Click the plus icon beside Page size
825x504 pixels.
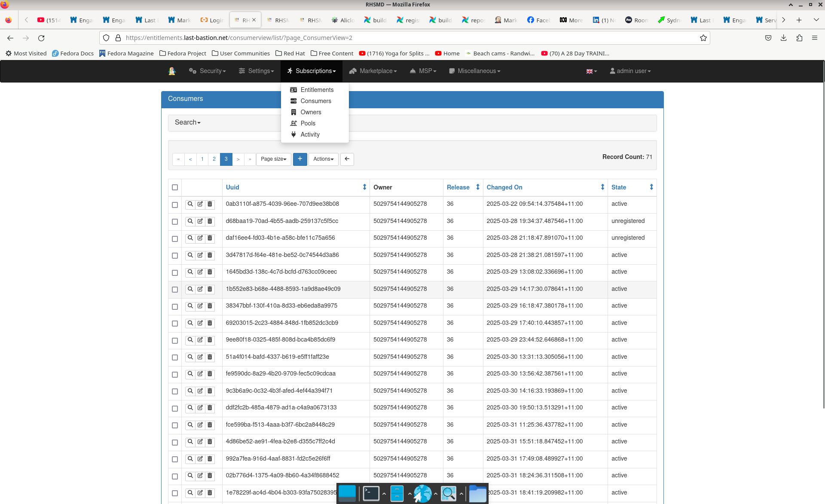click(x=300, y=159)
